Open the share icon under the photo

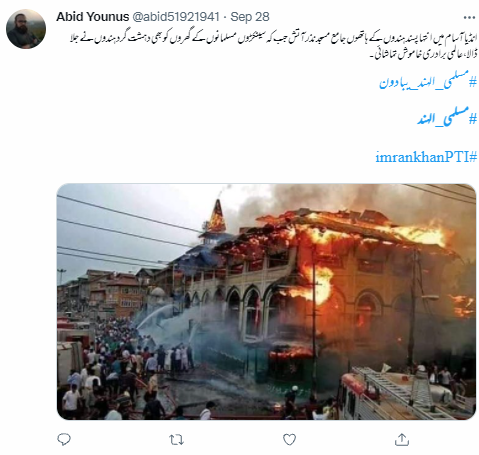(x=402, y=439)
